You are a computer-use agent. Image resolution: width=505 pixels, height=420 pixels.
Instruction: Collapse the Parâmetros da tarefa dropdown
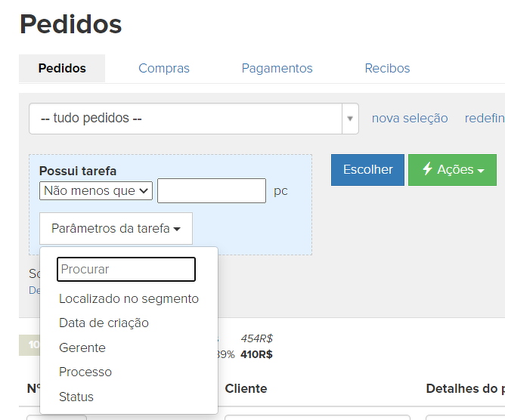[x=116, y=228]
